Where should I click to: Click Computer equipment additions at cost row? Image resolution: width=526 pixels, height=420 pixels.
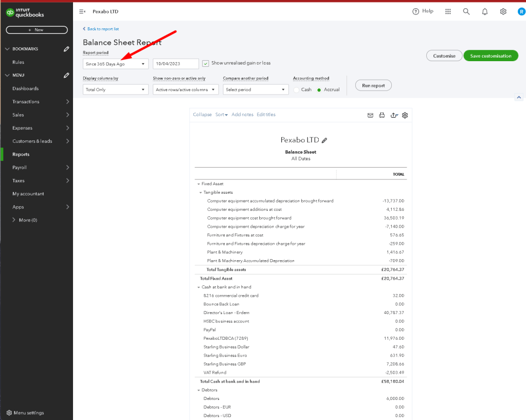[x=301, y=209]
